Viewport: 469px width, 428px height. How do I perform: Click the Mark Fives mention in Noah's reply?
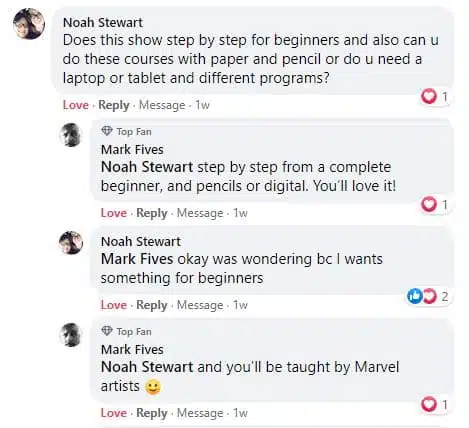(x=137, y=259)
